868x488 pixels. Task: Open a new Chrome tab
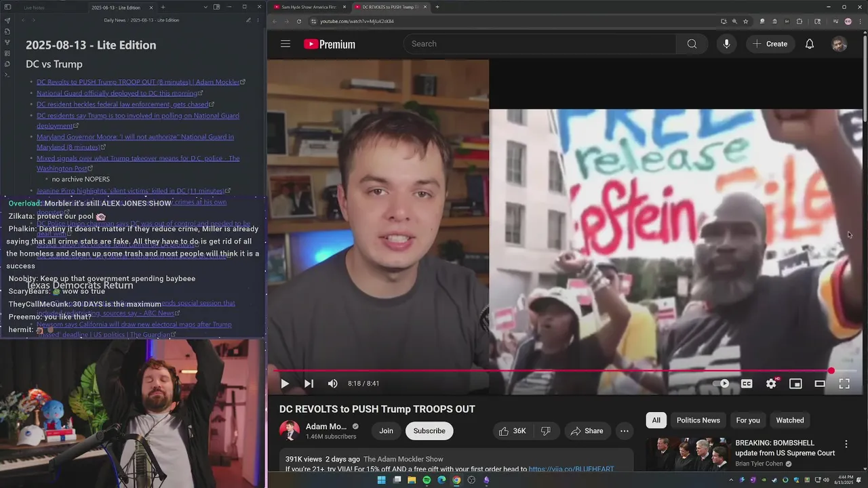pyautogui.click(x=437, y=7)
